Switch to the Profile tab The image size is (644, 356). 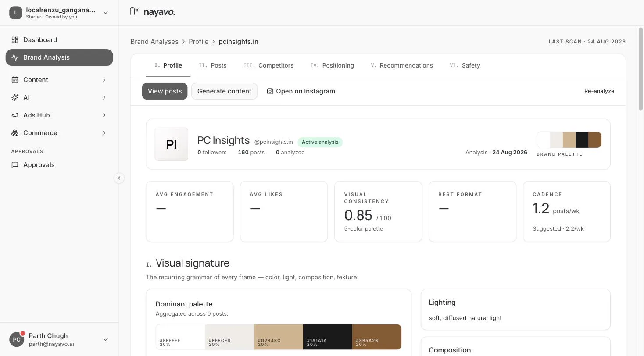point(168,65)
